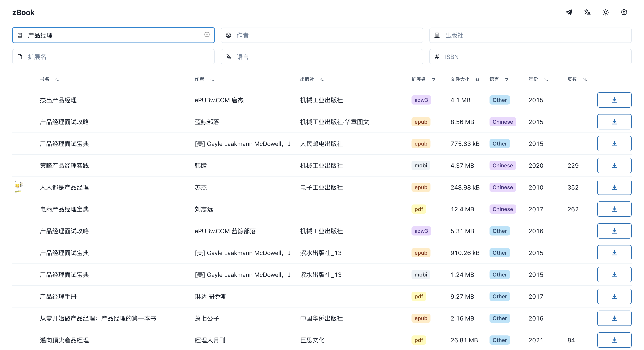Open the language translation switcher icon
This screenshot has width=644, height=350.
click(587, 12)
